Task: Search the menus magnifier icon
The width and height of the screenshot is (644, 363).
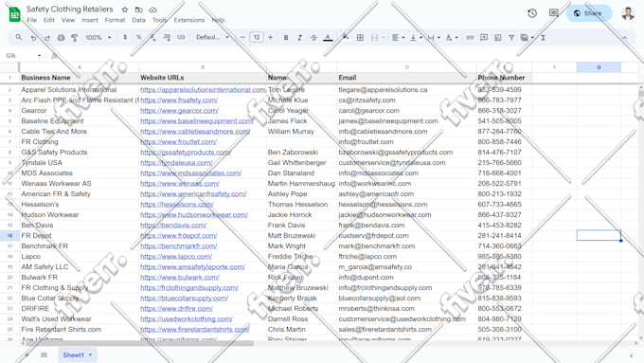Action: pyautogui.click(x=19, y=37)
